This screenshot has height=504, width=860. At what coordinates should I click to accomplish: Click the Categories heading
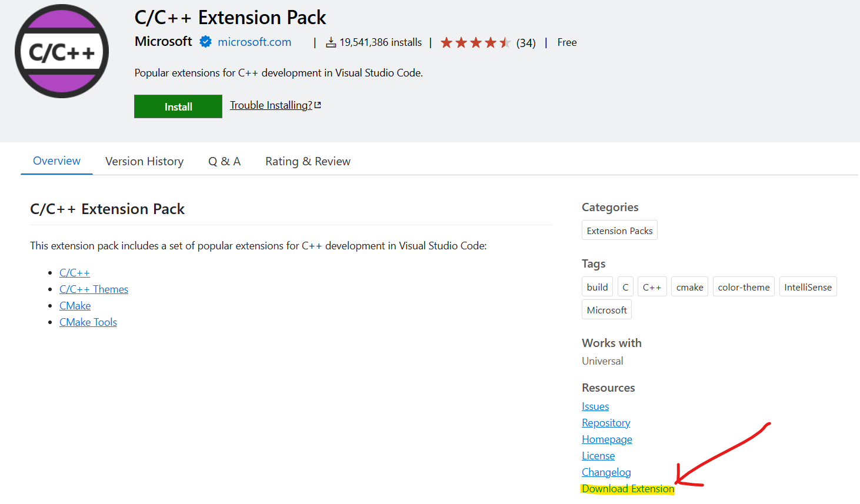tap(610, 207)
